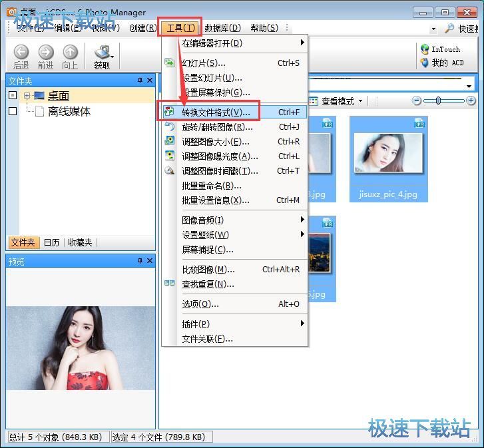Pin the Folders (文件夹) panel

(x=140, y=81)
